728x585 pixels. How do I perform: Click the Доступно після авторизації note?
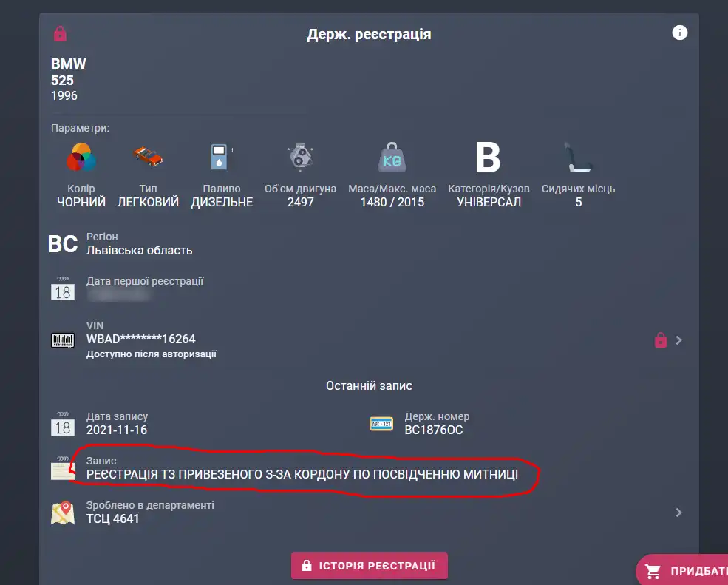pos(152,354)
